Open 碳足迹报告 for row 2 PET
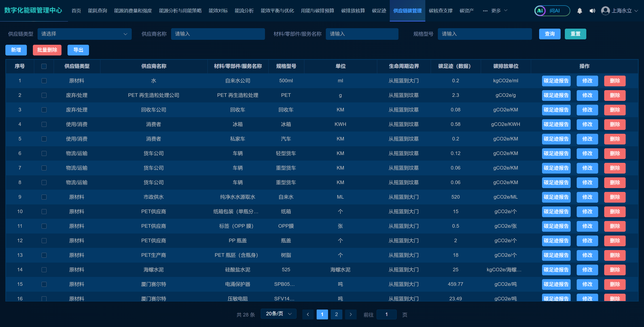Viewport: 644px width, 327px height. coord(556,95)
